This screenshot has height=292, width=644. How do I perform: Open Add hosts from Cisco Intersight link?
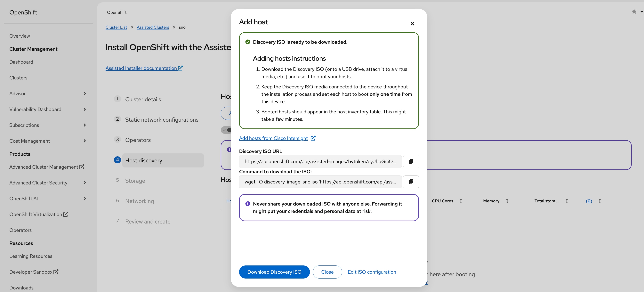(273, 138)
